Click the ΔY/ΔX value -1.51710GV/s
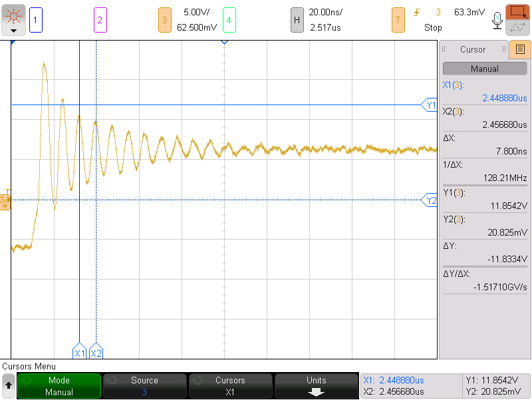The height and width of the screenshot is (400, 532). pos(500,288)
